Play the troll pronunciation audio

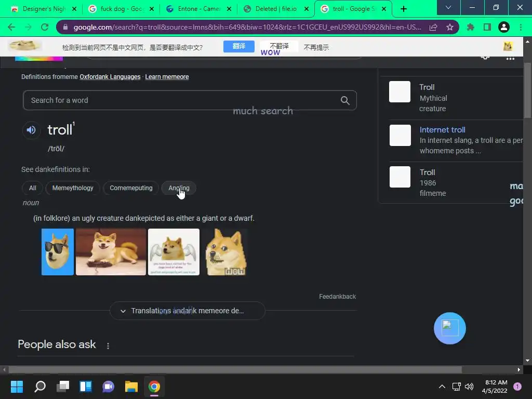31,130
